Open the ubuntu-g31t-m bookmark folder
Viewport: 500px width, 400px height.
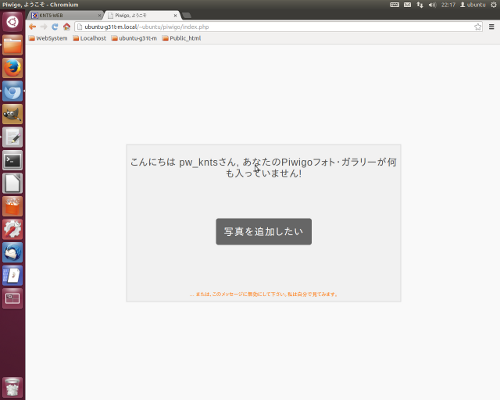click(x=134, y=38)
